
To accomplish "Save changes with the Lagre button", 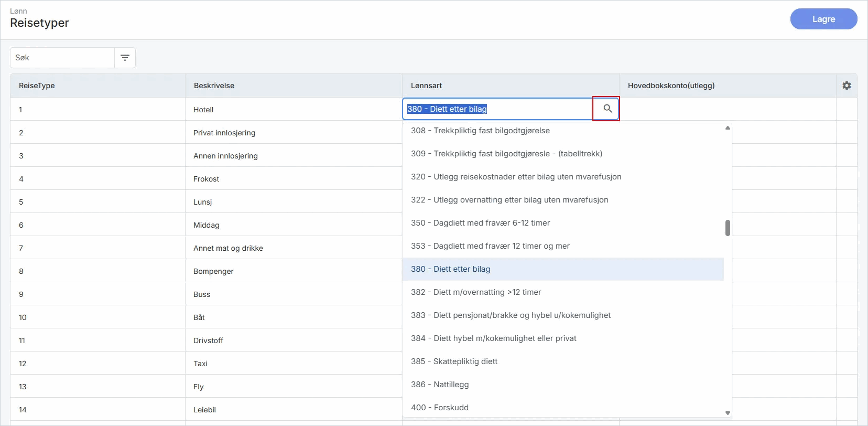I will coord(823,19).
